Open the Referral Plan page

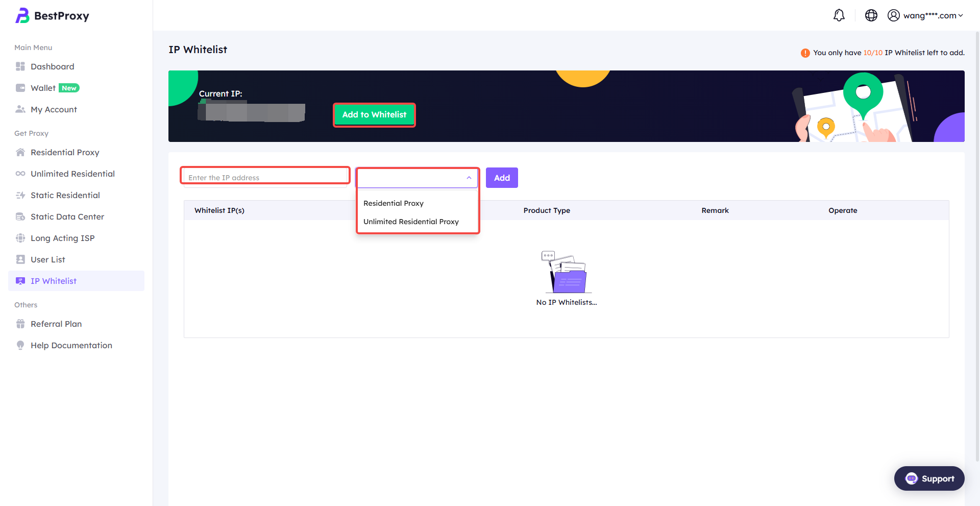pyautogui.click(x=77, y=324)
